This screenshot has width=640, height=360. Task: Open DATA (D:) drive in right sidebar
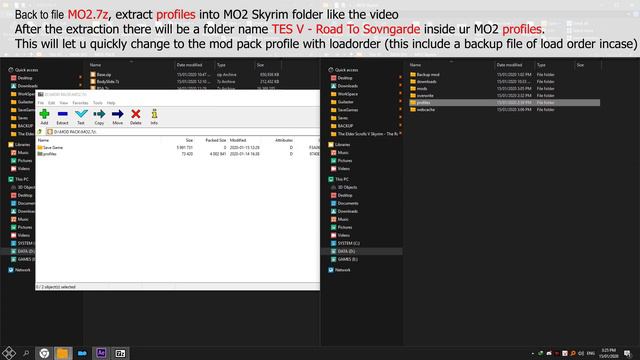click(343, 251)
